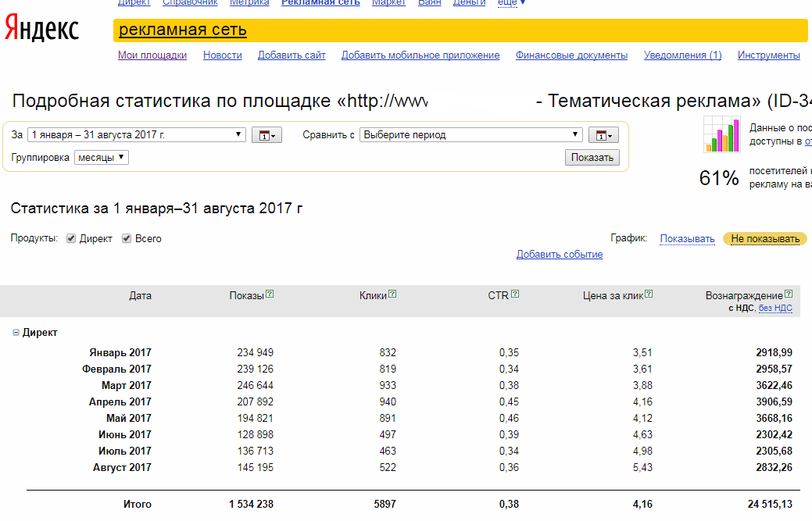Click the Май 2017 row label
This screenshot has height=521, width=812.
coord(129,419)
